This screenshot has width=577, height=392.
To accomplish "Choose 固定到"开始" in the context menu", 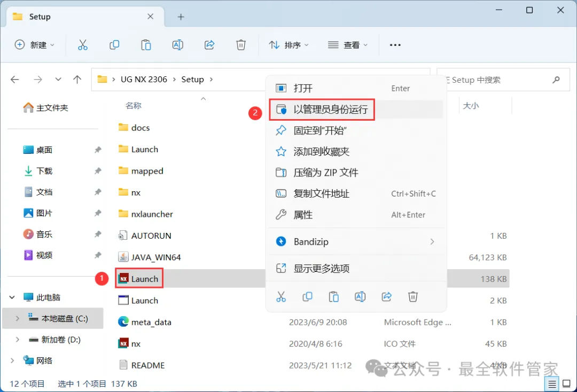I will [x=355, y=130].
